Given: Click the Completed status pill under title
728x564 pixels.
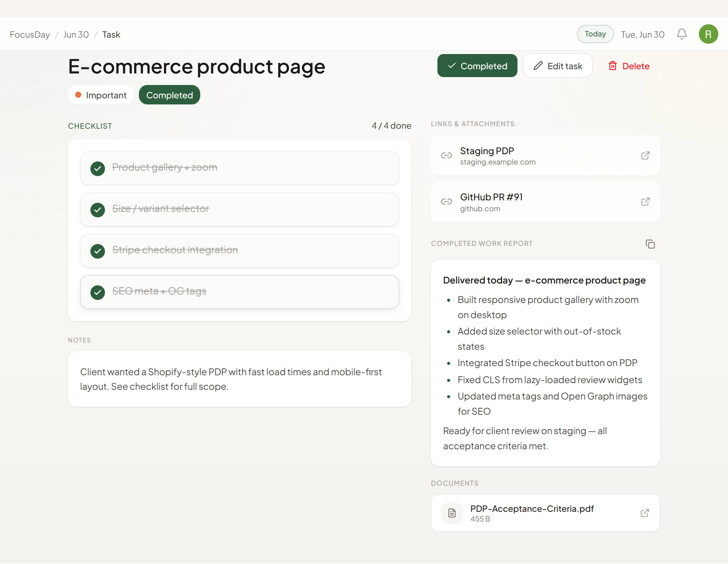Looking at the screenshot, I should click(169, 95).
